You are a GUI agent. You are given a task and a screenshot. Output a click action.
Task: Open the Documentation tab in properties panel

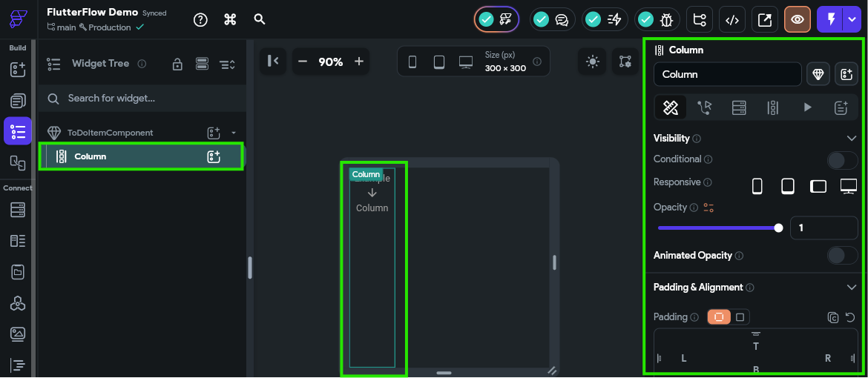(x=841, y=107)
